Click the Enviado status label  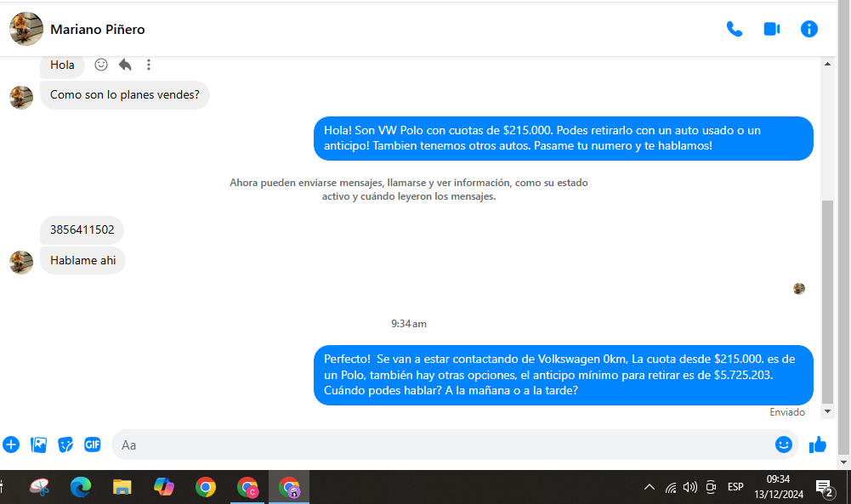click(787, 412)
